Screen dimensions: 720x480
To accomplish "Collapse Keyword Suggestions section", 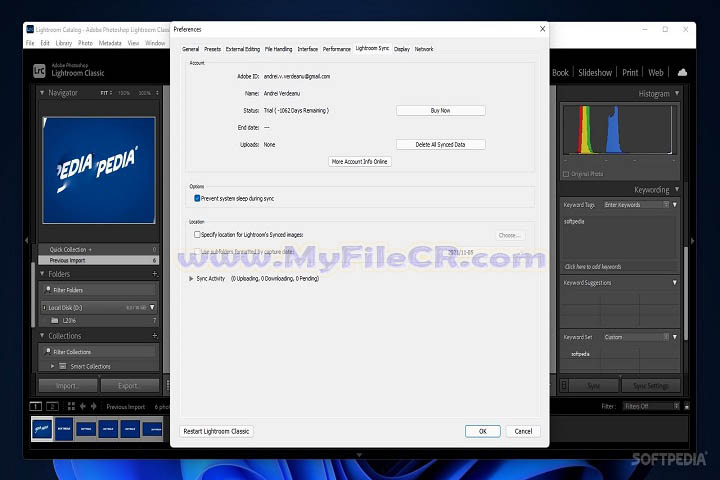I will [x=675, y=282].
